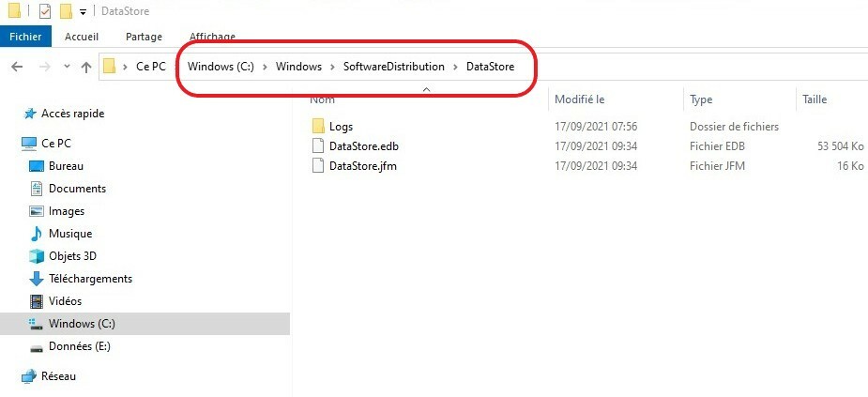Expand arrow before DataStore breadcrumb

pyautogui.click(x=455, y=67)
